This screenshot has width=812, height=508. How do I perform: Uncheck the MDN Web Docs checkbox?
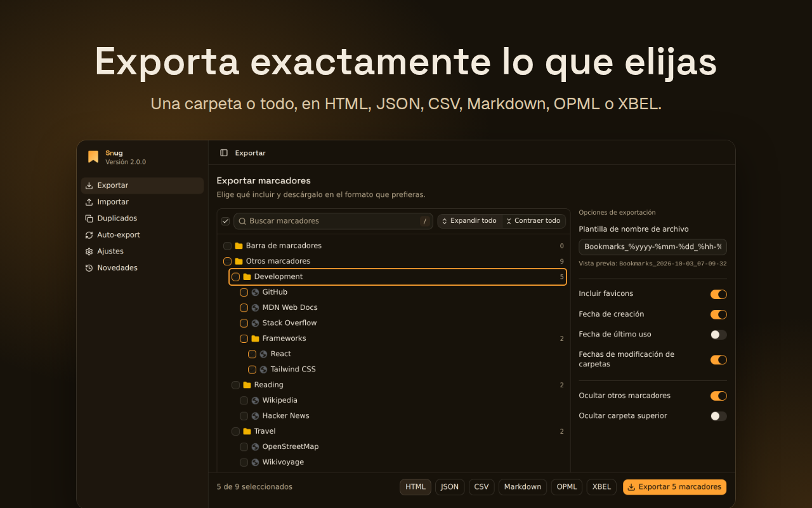point(244,307)
